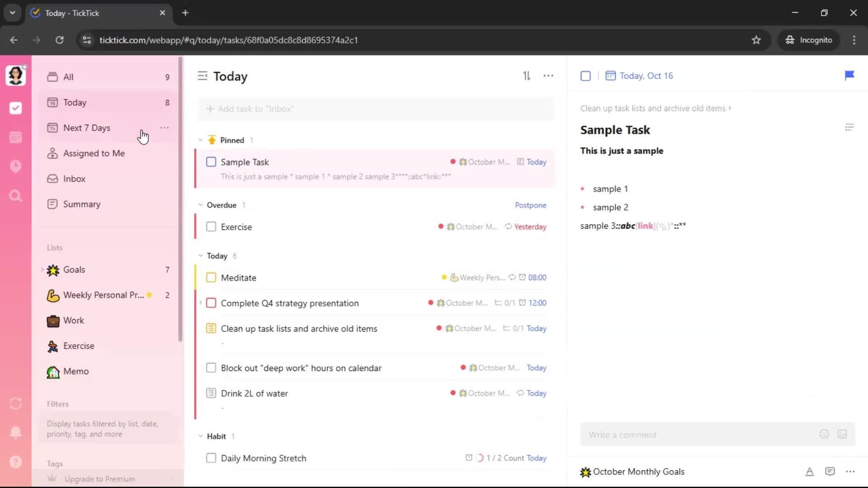Open the Pomodoro focus timer icon

16,166
